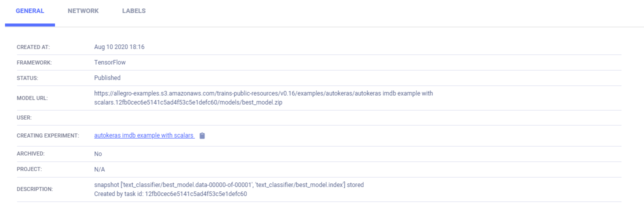The width and height of the screenshot is (644, 215).
Task: Open the Labels tab
Action: pyautogui.click(x=134, y=11)
